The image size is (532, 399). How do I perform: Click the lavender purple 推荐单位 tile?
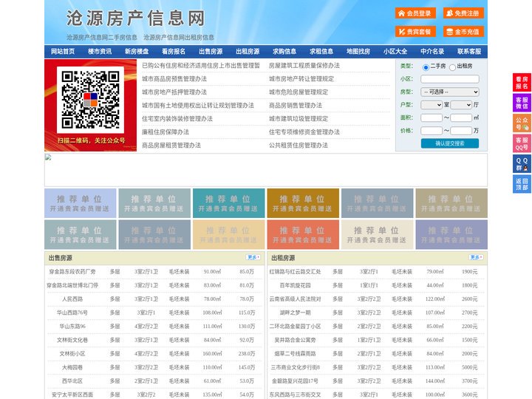click(451, 234)
